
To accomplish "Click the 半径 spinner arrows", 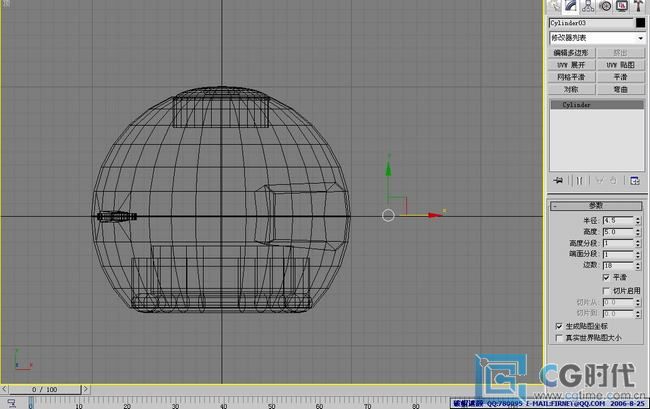I will [638, 220].
